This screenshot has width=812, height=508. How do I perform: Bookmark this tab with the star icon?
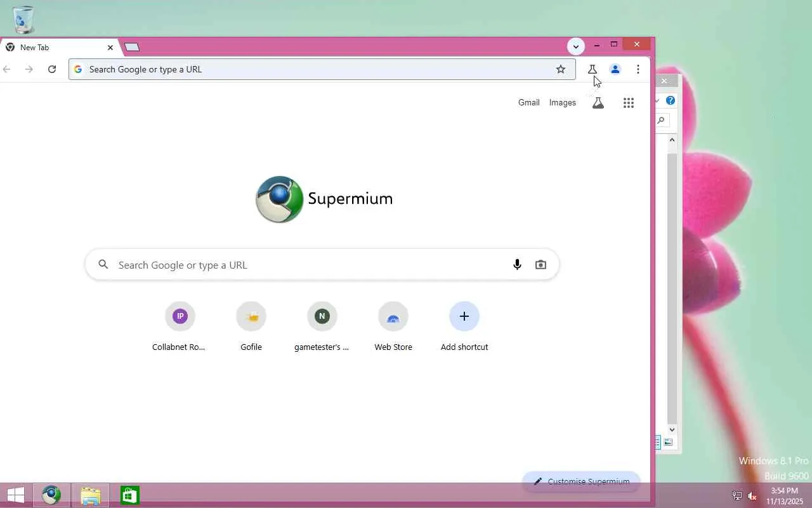point(561,69)
